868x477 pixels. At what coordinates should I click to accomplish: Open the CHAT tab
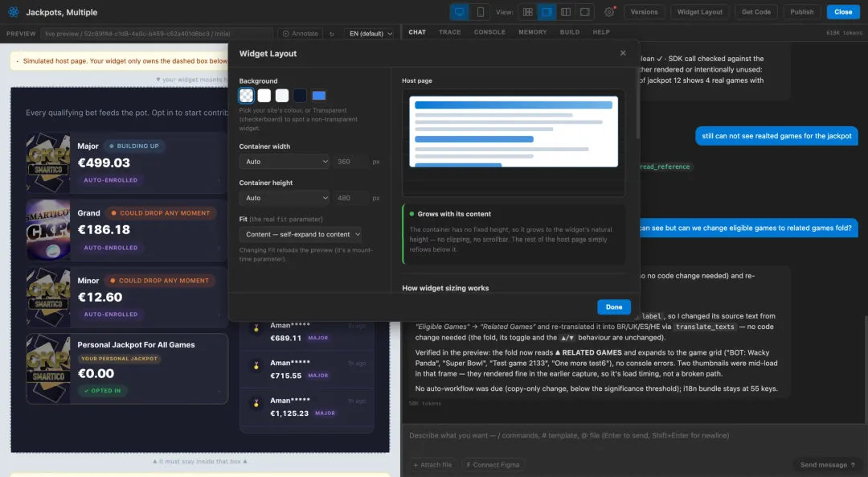tap(417, 32)
